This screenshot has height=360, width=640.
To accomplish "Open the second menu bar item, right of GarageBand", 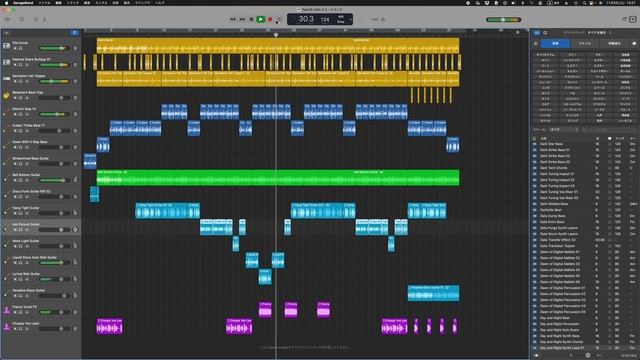I will coord(44,2).
